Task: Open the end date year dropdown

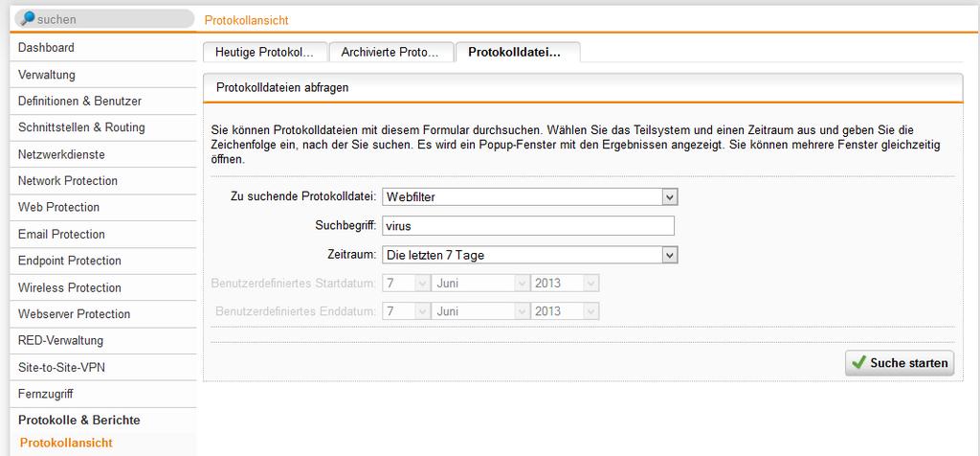Action: (x=566, y=311)
